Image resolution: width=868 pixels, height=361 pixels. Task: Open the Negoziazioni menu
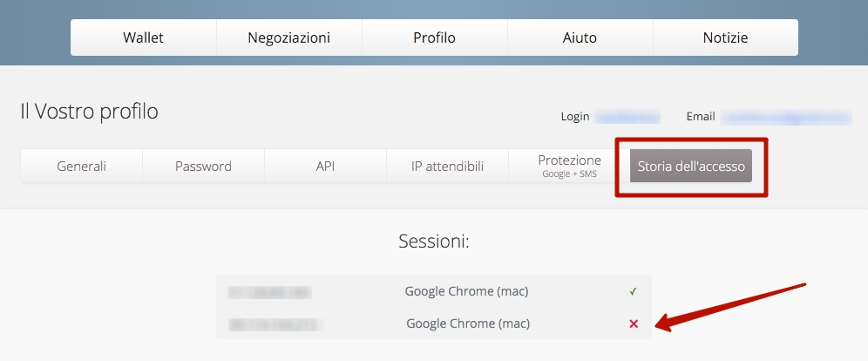tap(289, 37)
